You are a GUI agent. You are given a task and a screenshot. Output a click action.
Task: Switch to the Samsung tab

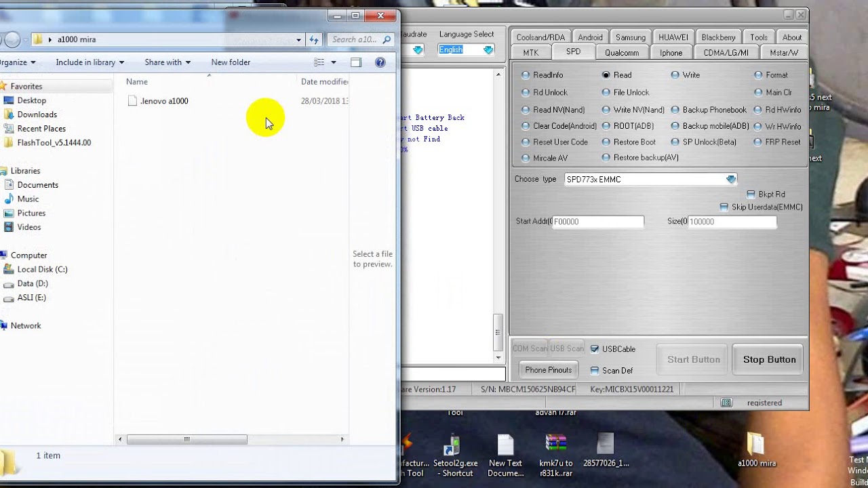(631, 37)
